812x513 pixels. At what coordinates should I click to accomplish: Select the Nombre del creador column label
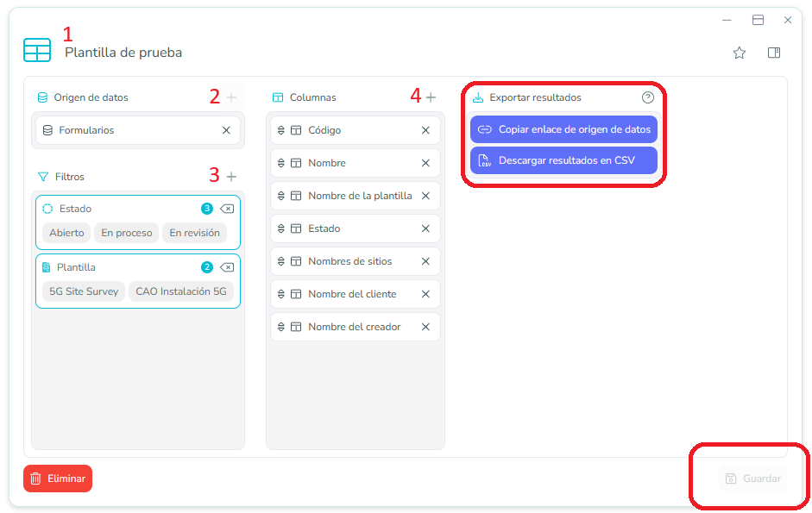[354, 327]
